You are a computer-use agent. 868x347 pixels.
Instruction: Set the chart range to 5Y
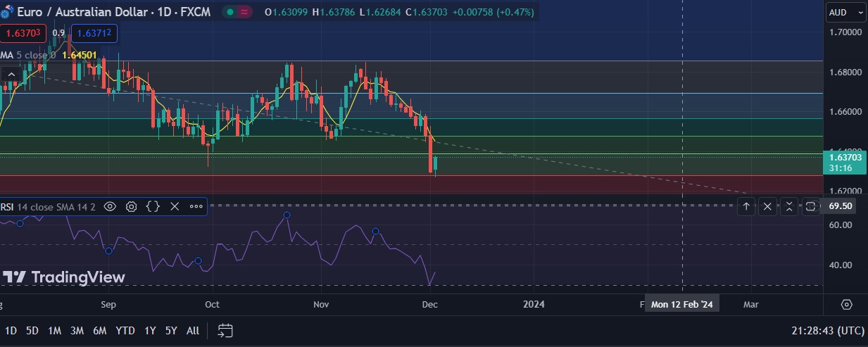point(171,331)
